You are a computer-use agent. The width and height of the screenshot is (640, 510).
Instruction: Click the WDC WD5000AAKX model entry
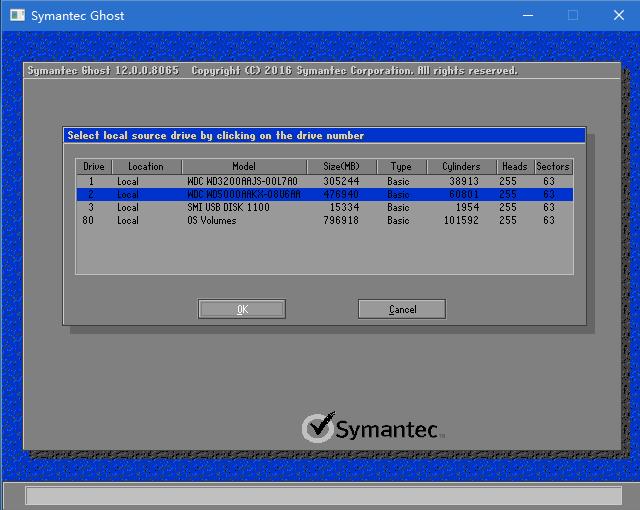pos(244,194)
